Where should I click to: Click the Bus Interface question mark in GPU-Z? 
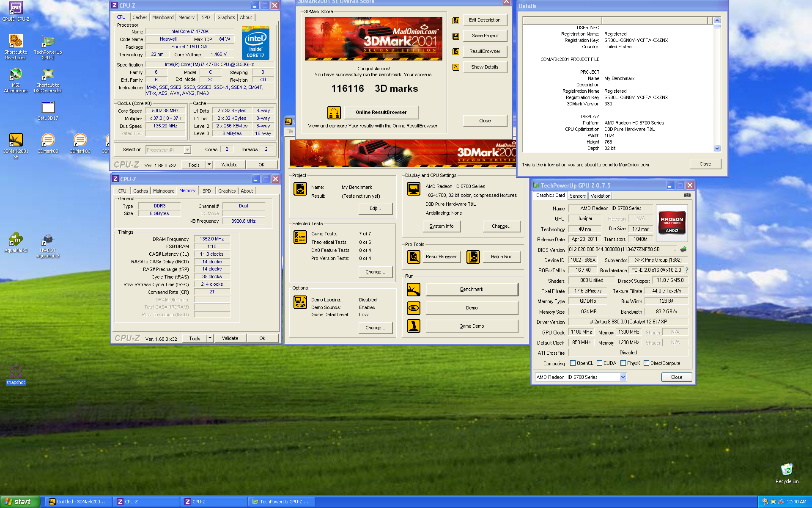point(687,270)
